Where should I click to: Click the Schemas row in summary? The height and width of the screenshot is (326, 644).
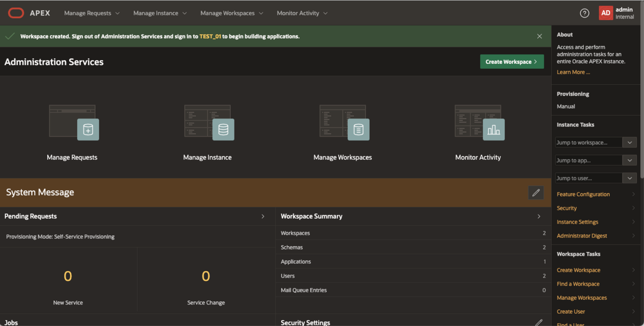(x=413, y=247)
